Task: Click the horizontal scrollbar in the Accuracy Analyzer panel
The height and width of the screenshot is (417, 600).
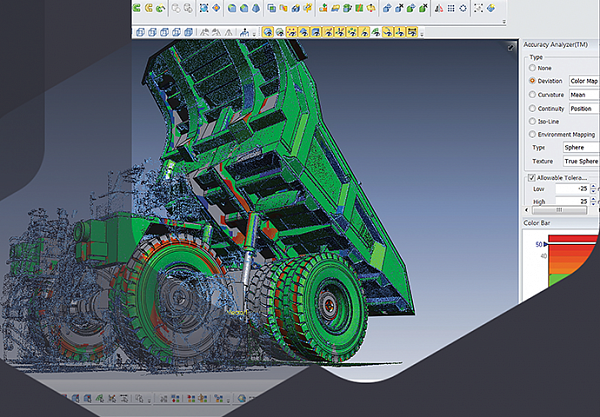Action: pyautogui.click(x=560, y=212)
